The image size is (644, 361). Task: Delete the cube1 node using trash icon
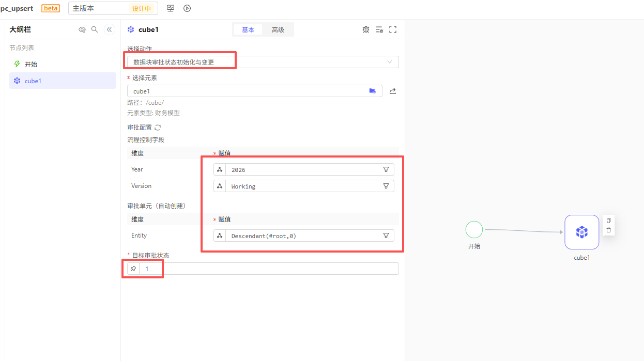(608, 230)
